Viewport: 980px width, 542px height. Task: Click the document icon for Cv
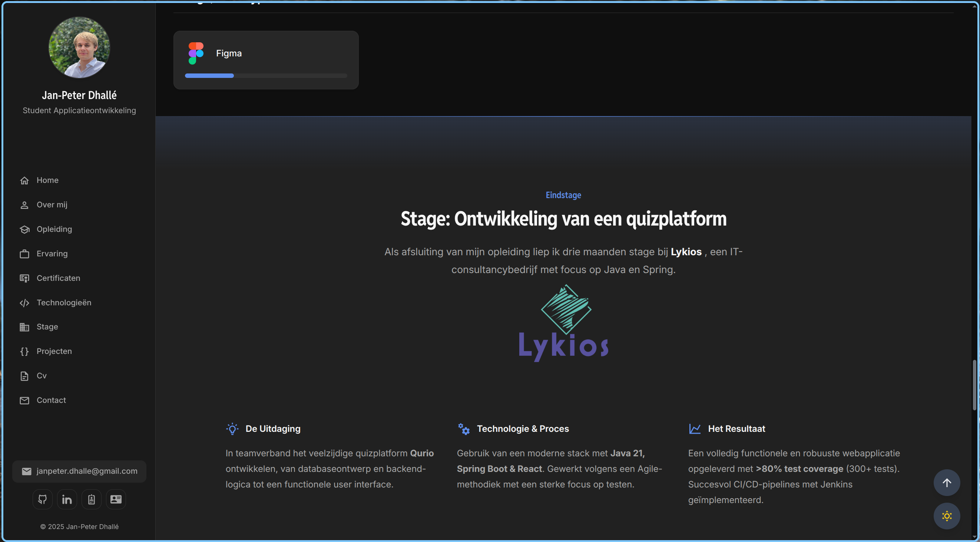point(24,376)
